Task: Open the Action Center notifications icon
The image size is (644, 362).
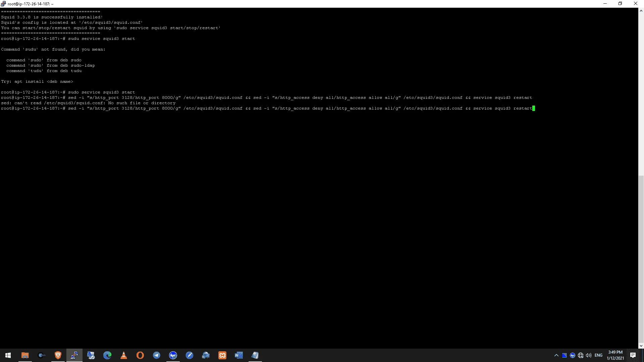Action: (x=633, y=355)
